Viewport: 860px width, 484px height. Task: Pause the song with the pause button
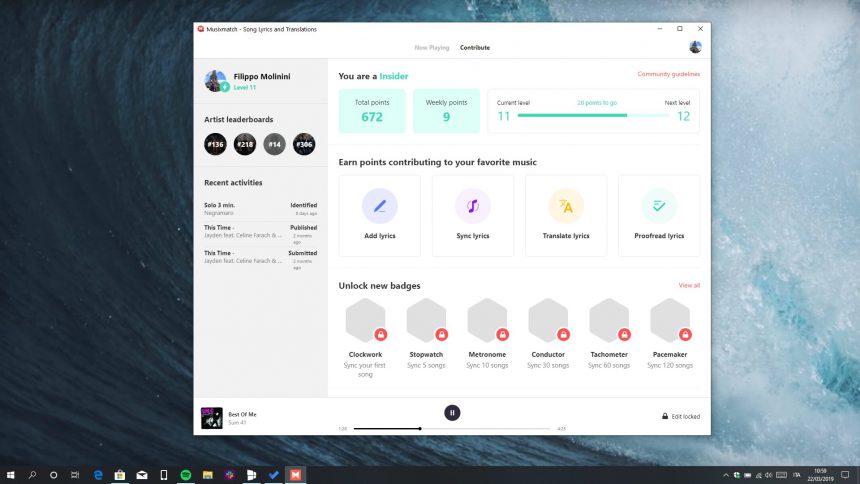452,413
